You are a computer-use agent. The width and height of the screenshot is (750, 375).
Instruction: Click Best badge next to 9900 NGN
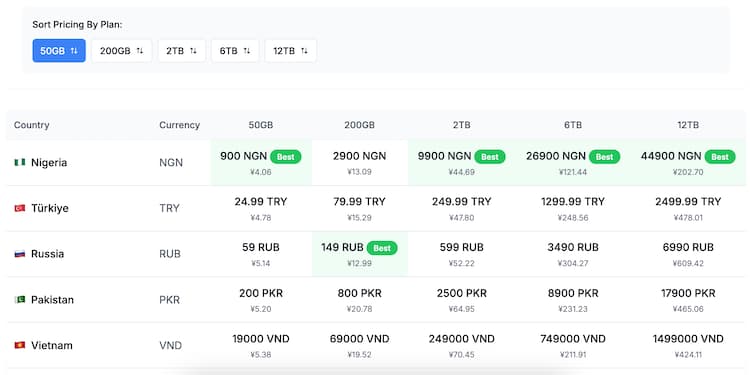click(489, 156)
